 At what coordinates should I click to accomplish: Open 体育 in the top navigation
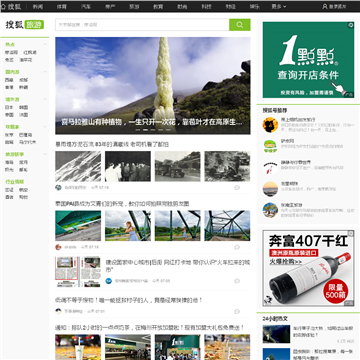[61, 6]
